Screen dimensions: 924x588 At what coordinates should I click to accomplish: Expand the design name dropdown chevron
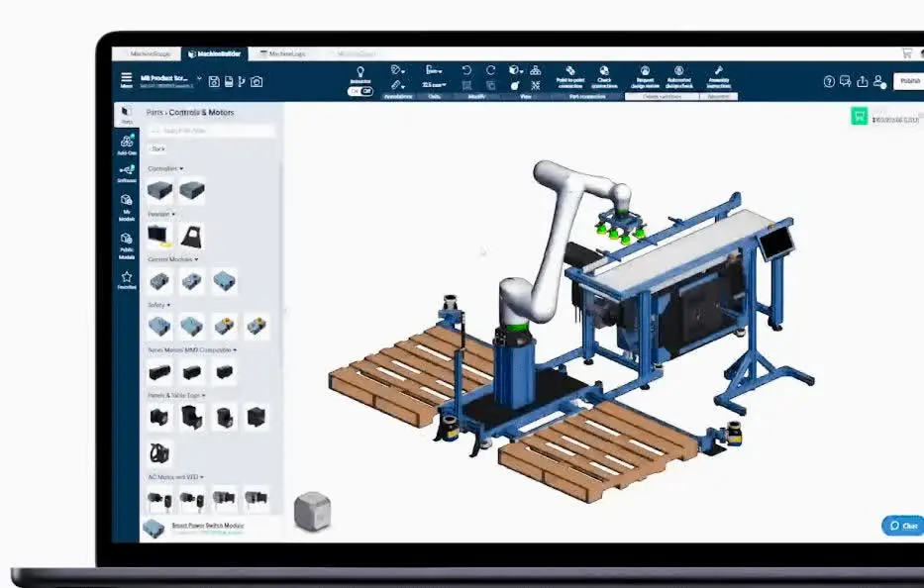coord(199,78)
